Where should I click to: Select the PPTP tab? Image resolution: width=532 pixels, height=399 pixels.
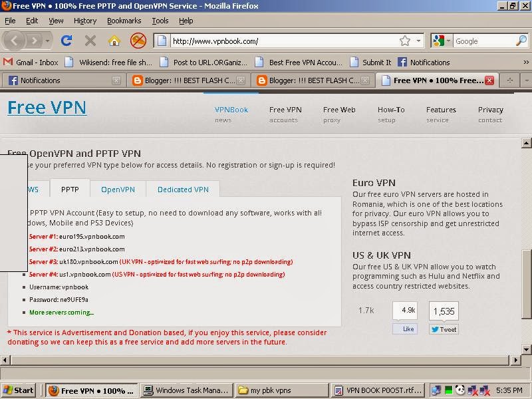tap(70, 189)
